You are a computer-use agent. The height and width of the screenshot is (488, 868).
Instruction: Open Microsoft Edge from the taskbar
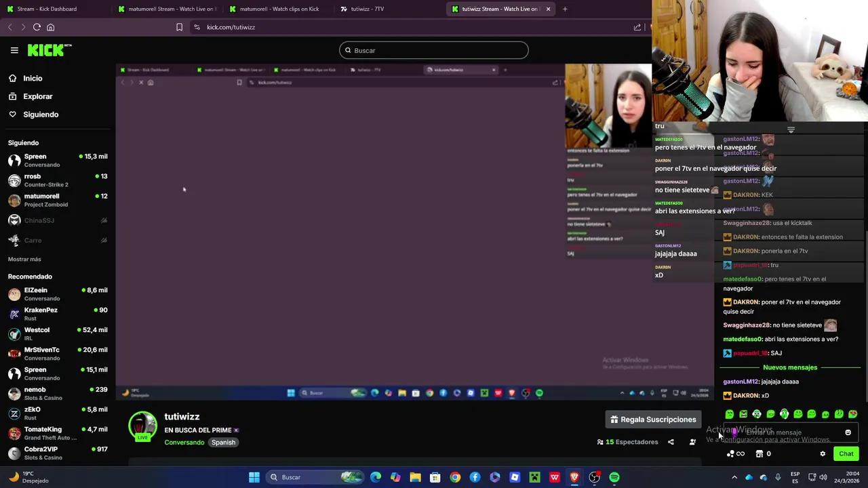[x=376, y=477]
